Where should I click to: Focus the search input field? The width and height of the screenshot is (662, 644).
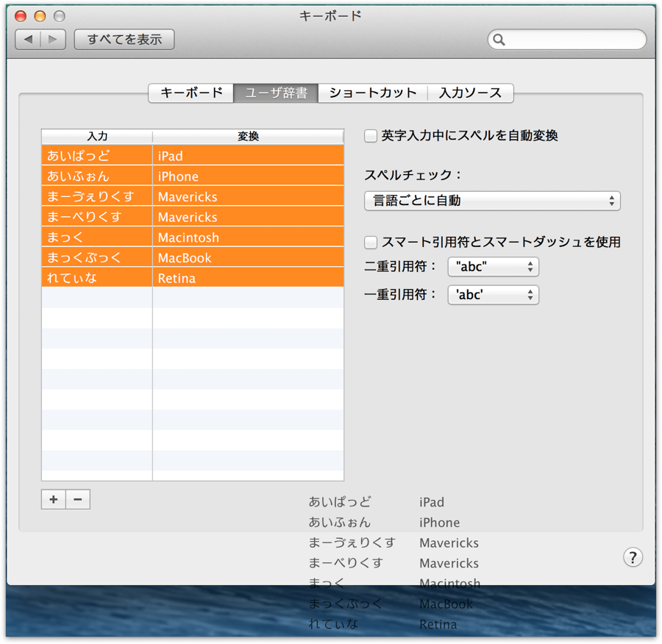coord(567,40)
